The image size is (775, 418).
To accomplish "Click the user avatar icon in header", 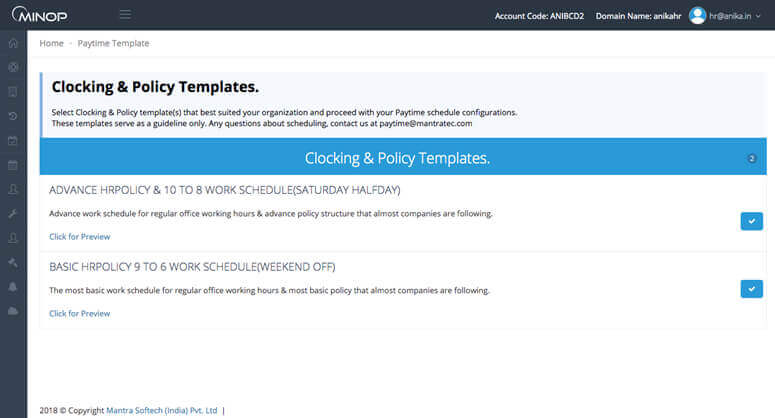I will coord(697,15).
